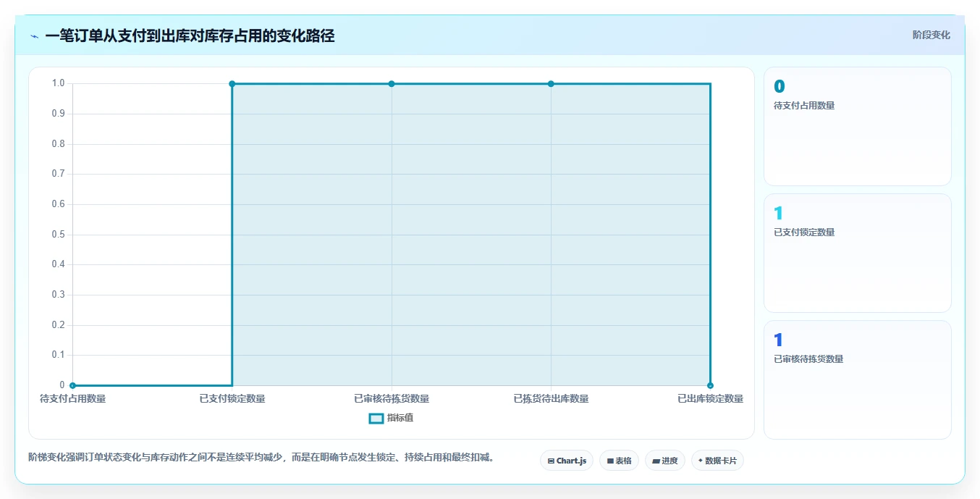Click the 阶段变化 label in header

click(x=931, y=35)
